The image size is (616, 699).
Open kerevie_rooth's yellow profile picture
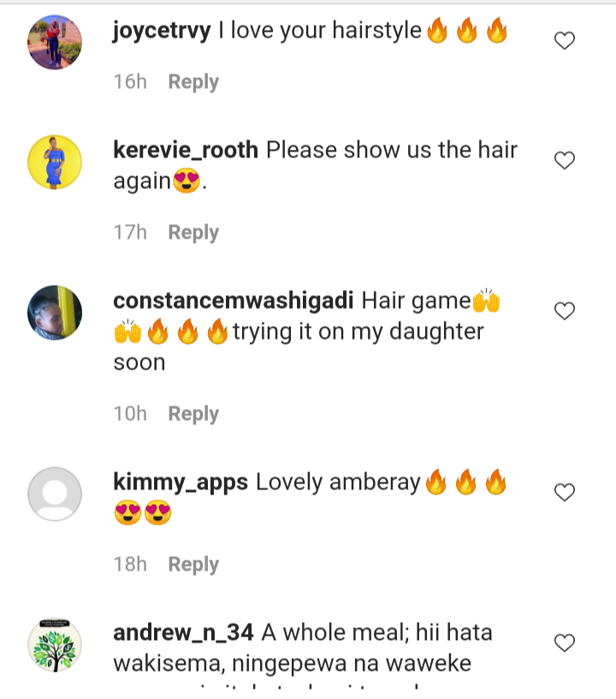pos(55,163)
